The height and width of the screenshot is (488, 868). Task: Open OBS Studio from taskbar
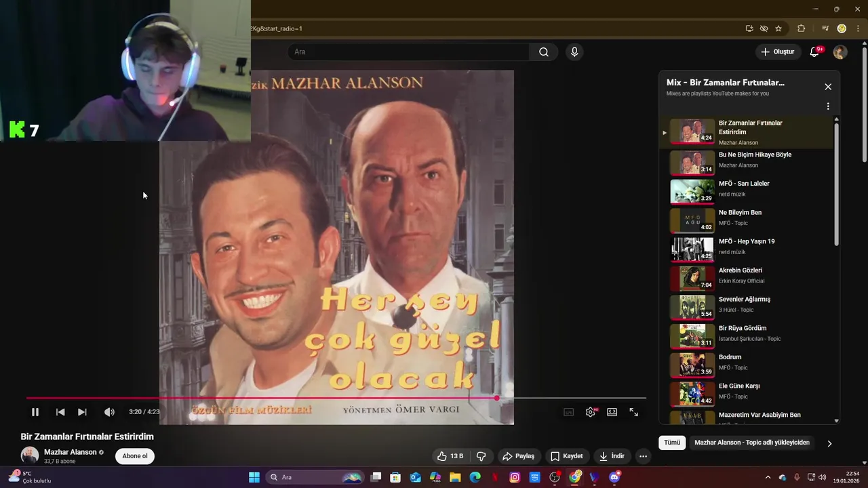555,477
